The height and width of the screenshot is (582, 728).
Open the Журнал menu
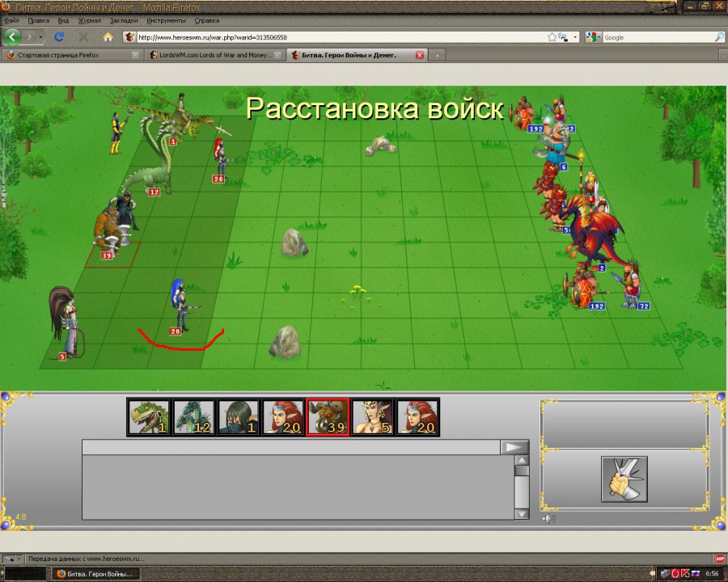tap(89, 20)
